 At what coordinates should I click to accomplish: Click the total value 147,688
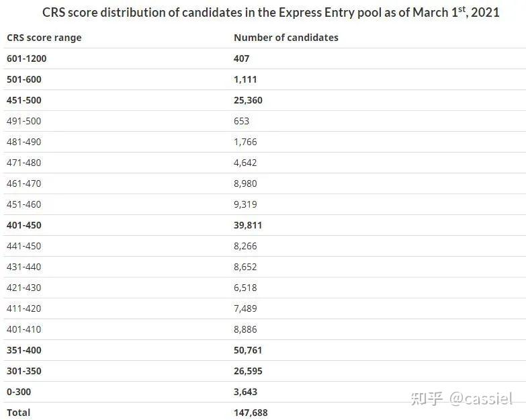[x=251, y=412]
